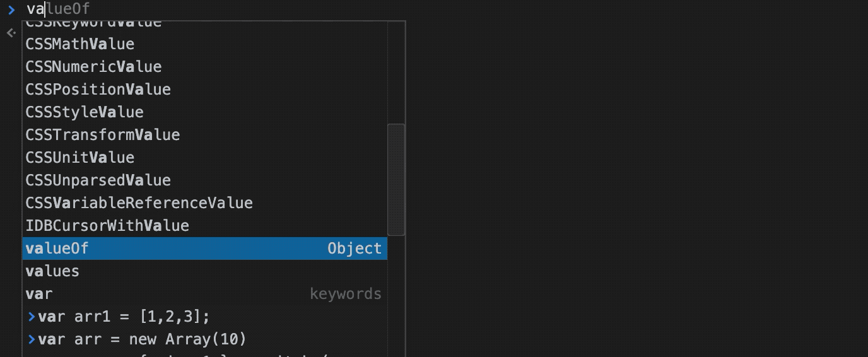This screenshot has width=868, height=357.
Task: Click the gray console return arrow icon
Action: (11, 33)
